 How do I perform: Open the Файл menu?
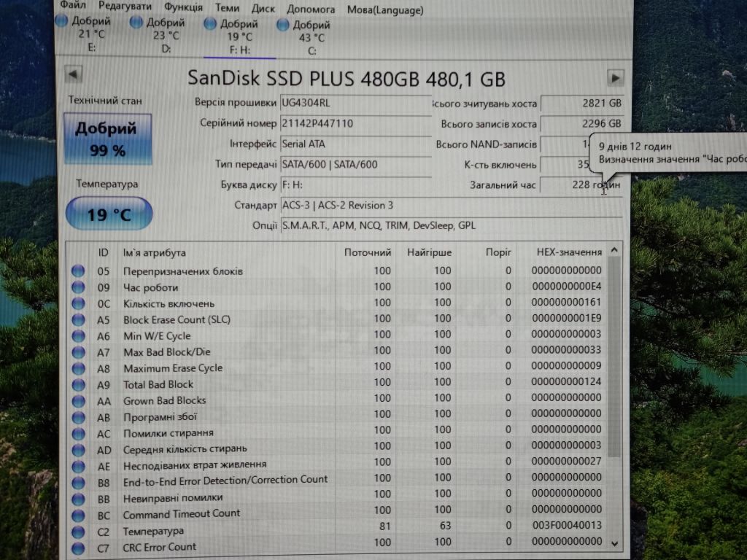point(73,5)
